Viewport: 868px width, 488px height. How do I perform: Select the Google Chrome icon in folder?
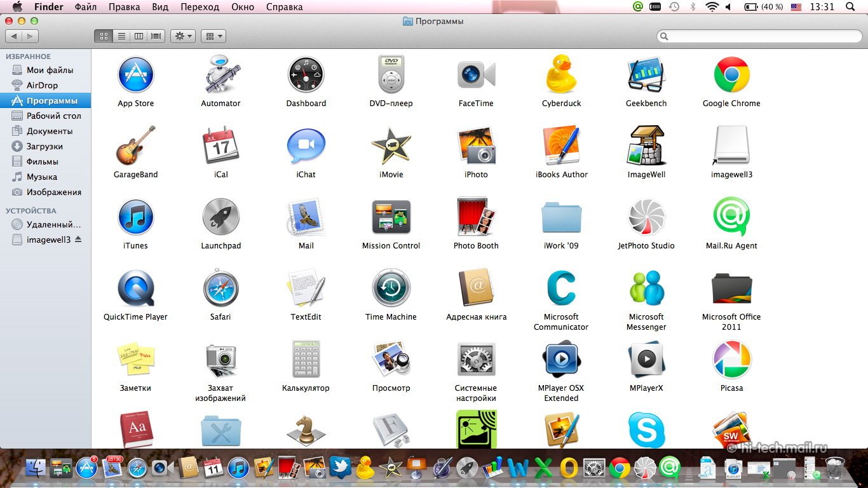pyautogui.click(x=731, y=75)
